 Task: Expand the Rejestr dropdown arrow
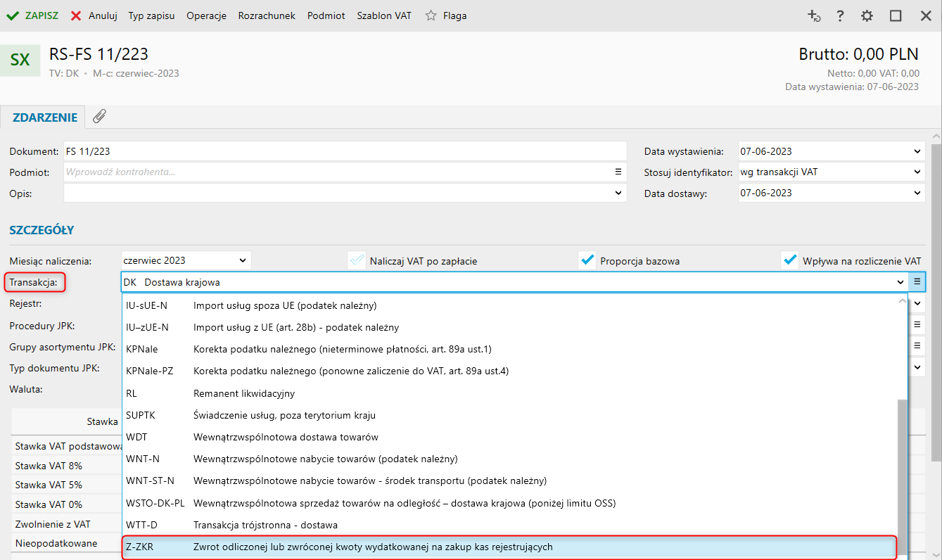(917, 303)
